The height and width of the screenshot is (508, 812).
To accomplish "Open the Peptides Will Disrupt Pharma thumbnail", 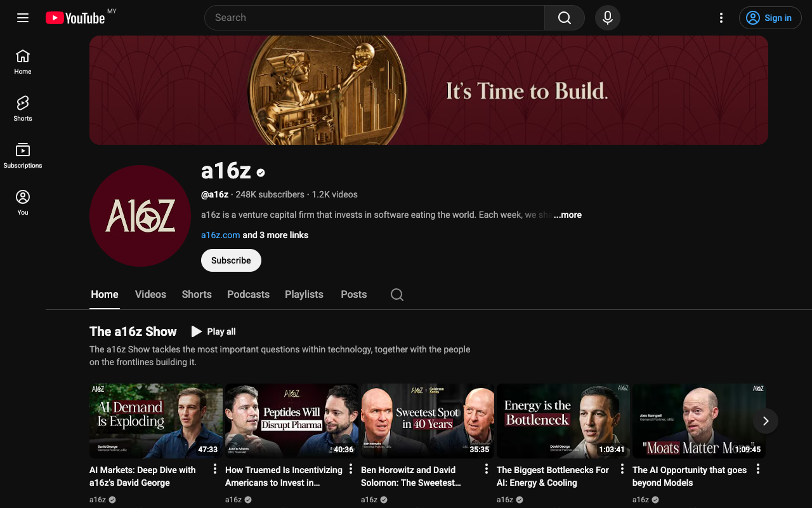I will point(292,421).
